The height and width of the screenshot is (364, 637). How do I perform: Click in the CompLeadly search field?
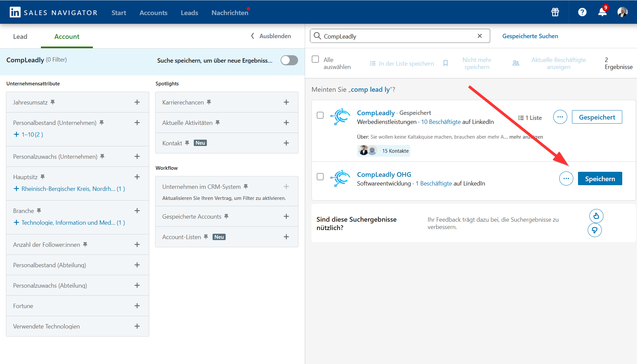[x=400, y=36]
